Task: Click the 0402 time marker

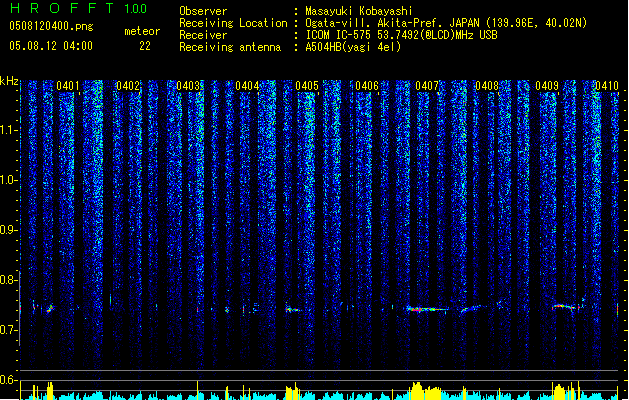Action: coord(128,86)
